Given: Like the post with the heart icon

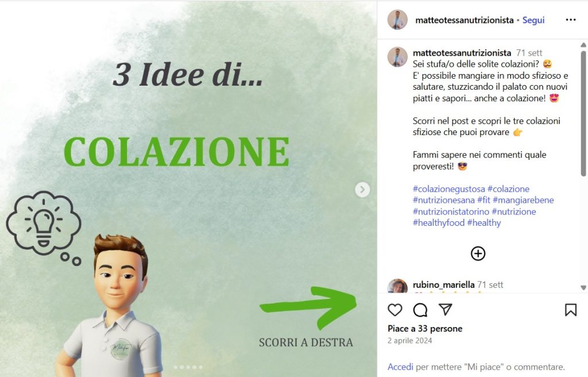Looking at the screenshot, I should 395,310.
